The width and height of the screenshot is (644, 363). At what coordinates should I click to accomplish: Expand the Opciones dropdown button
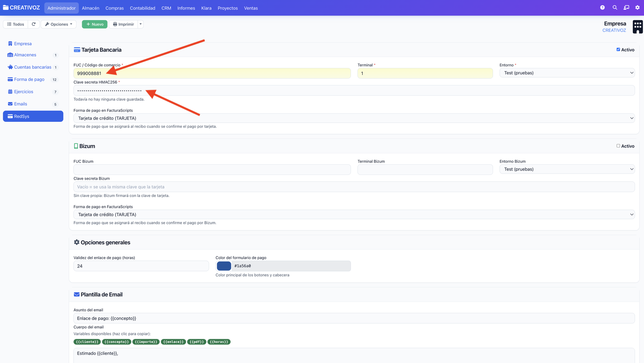coord(59,24)
